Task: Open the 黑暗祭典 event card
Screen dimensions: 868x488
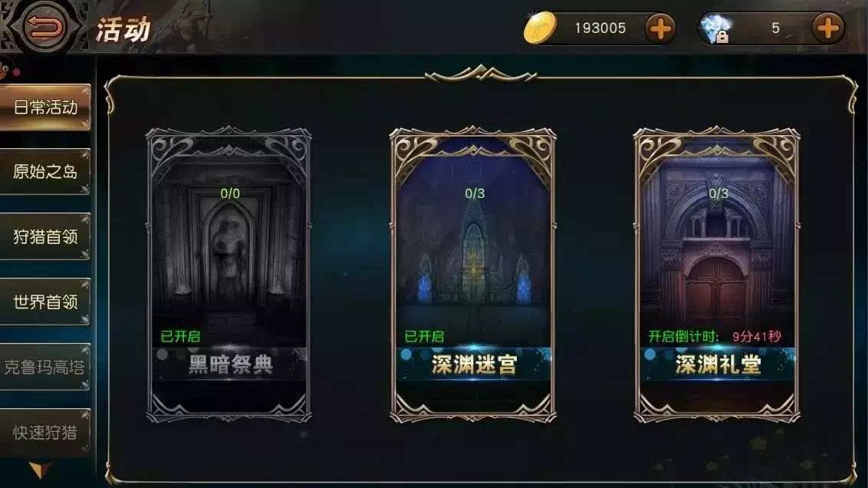Action: (x=229, y=275)
